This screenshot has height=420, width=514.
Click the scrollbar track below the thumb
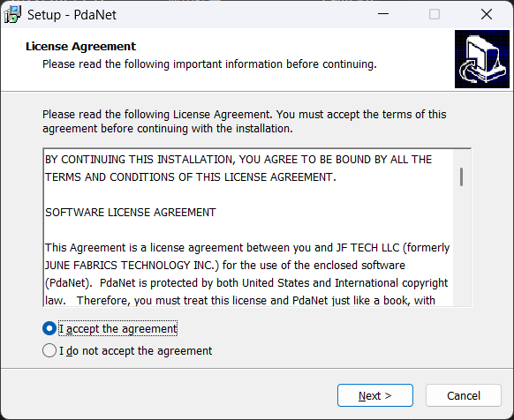click(x=462, y=245)
